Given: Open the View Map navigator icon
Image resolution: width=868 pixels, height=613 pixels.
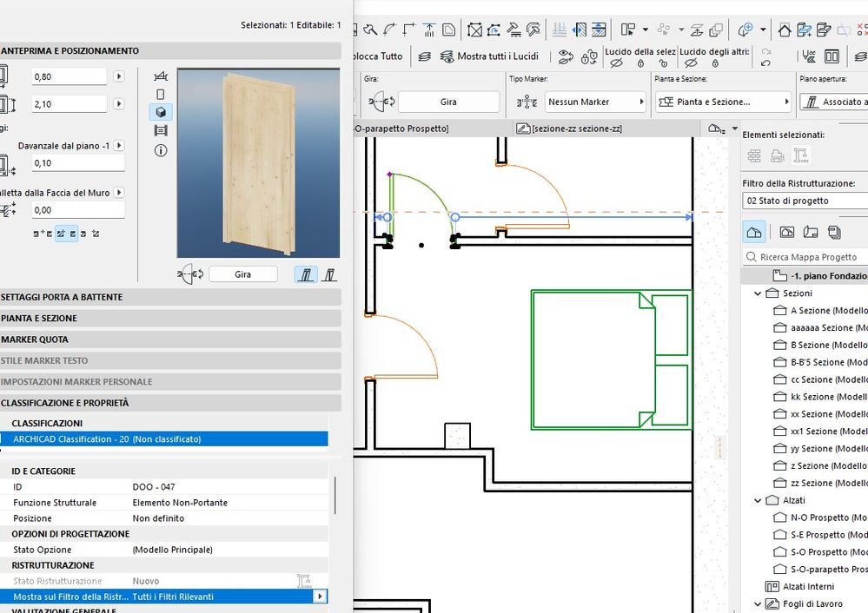Looking at the screenshot, I should point(786,232).
